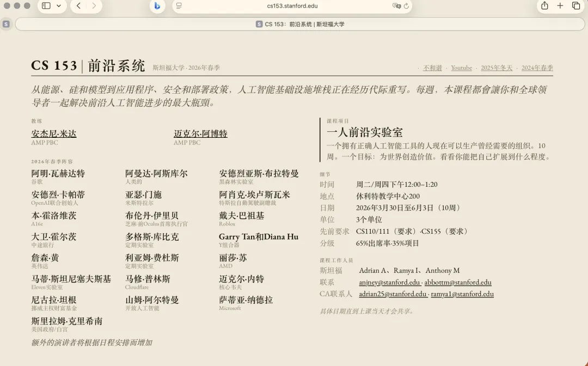Click the Bing extension icon
Viewport: 588px width, 366px height.
pyautogui.click(x=157, y=5)
